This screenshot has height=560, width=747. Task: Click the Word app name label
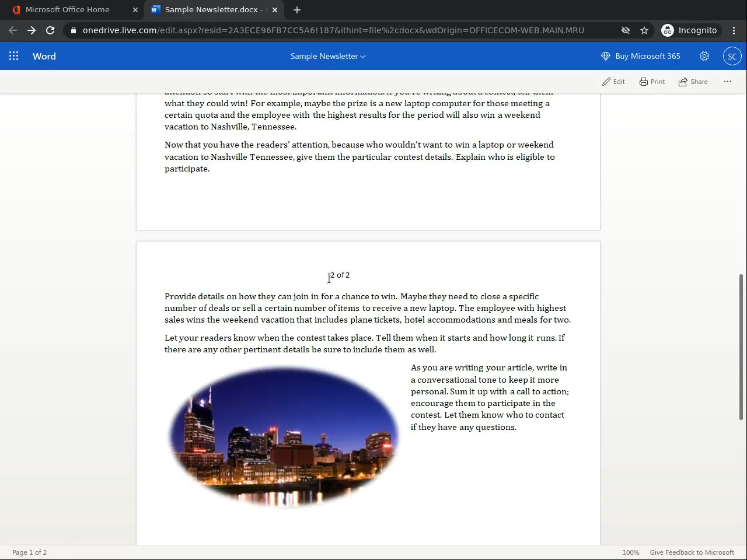pyautogui.click(x=44, y=56)
